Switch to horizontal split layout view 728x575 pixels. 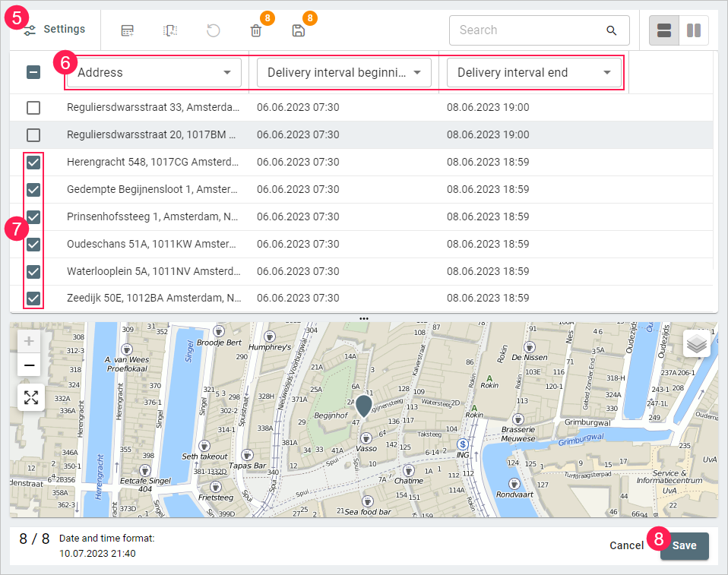pos(663,30)
